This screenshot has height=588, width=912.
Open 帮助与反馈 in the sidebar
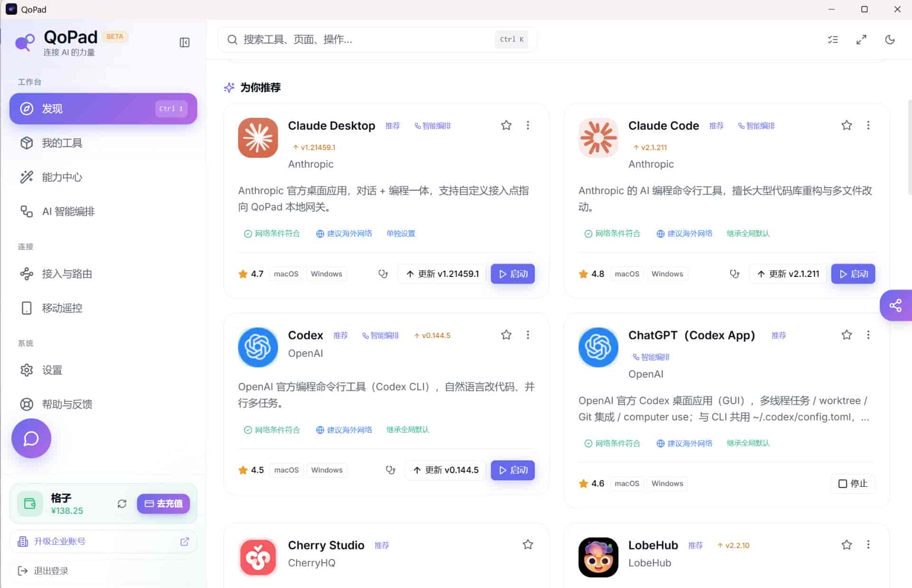(x=103, y=404)
